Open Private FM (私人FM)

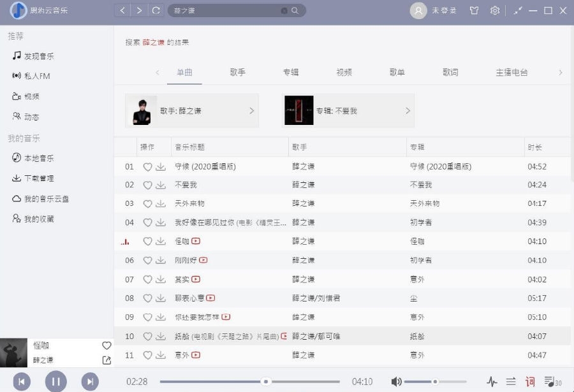31,76
